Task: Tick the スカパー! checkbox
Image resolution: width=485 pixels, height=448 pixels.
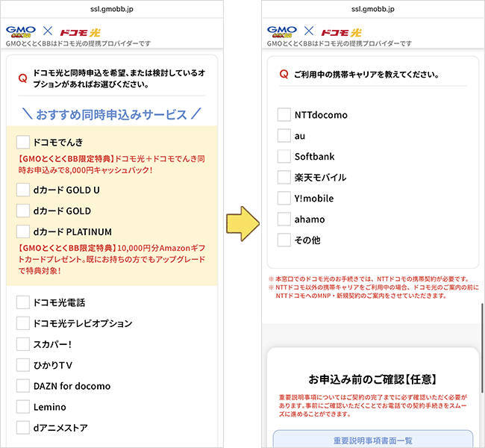Action: 23,344
